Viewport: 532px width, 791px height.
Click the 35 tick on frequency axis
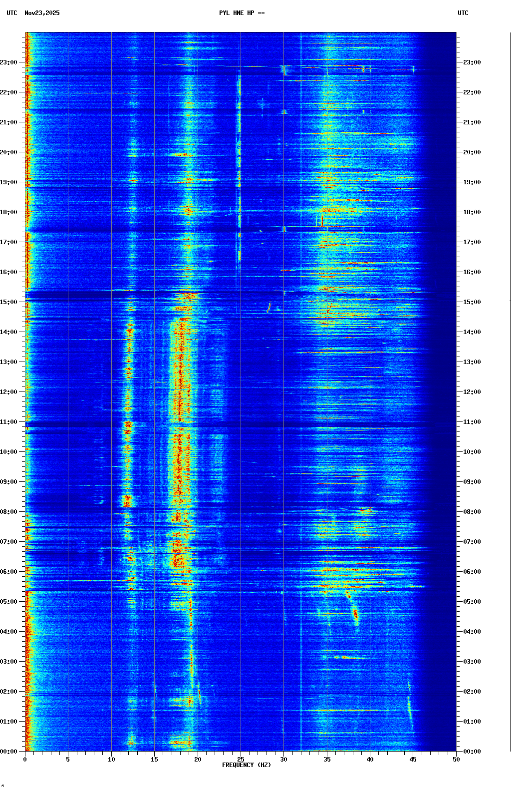point(327,760)
